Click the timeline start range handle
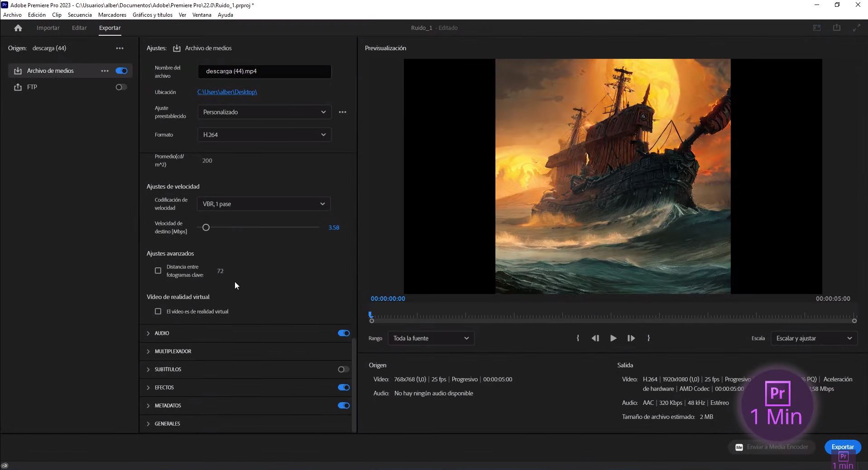 [372, 321]
